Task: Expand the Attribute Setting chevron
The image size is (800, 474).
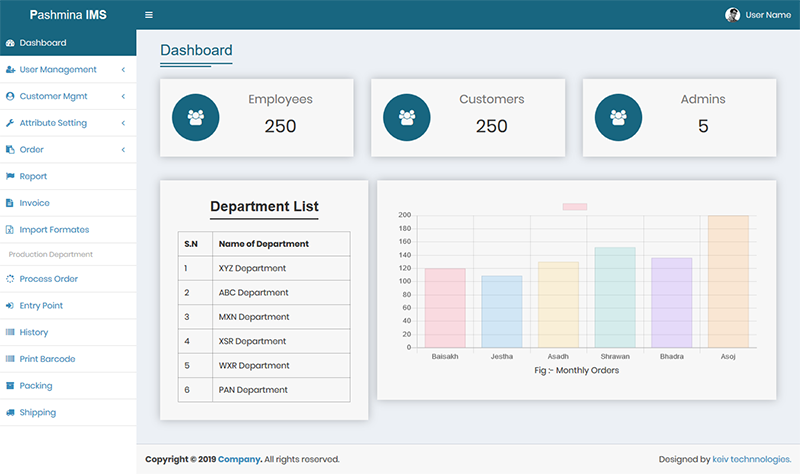Action: point(123,123)
